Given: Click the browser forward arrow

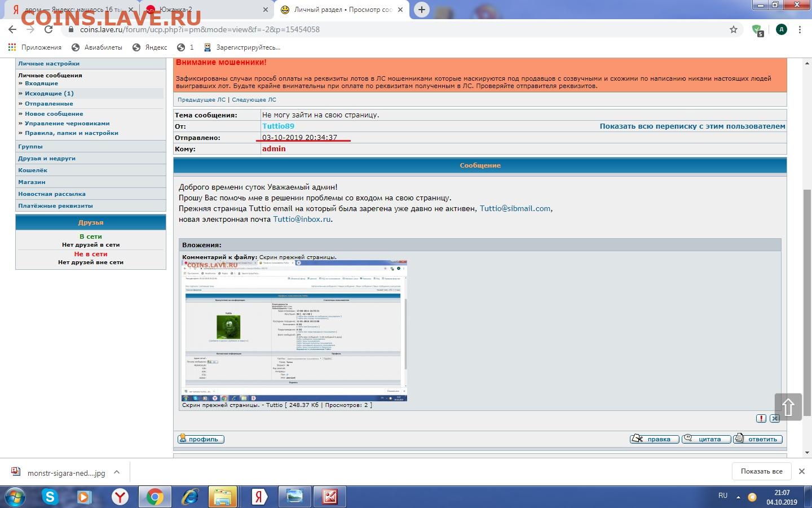Looking at the screenshot, I should click(x=30, y=29).
